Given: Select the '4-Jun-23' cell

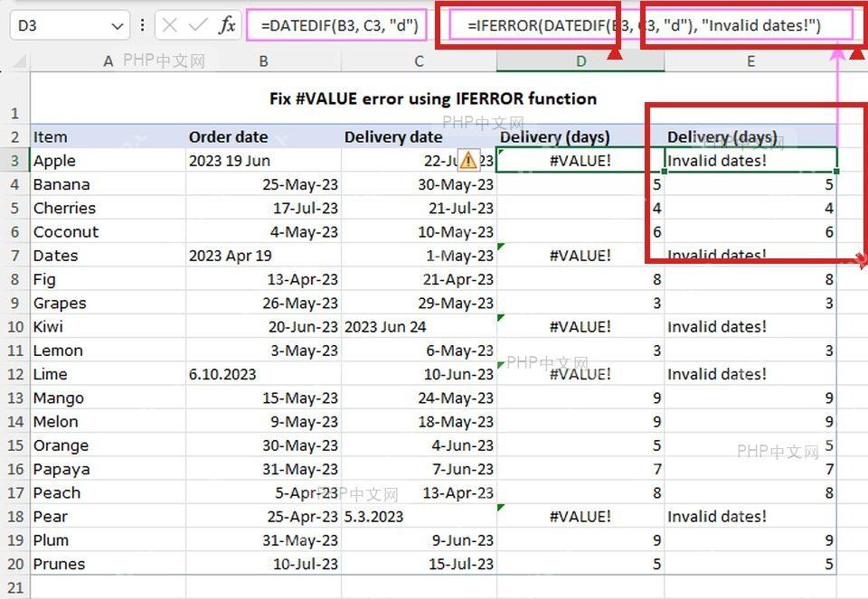Looking at the screenshot, I should click(x=419, y=445).
